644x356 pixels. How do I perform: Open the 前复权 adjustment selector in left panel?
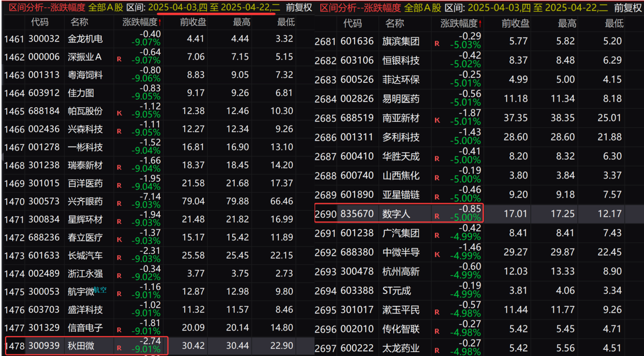299,7
